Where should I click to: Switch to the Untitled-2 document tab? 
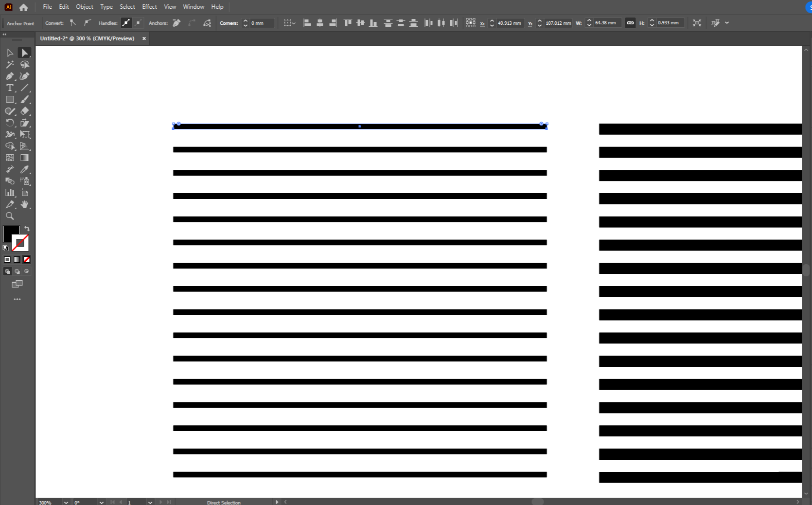tap(88, 38)
